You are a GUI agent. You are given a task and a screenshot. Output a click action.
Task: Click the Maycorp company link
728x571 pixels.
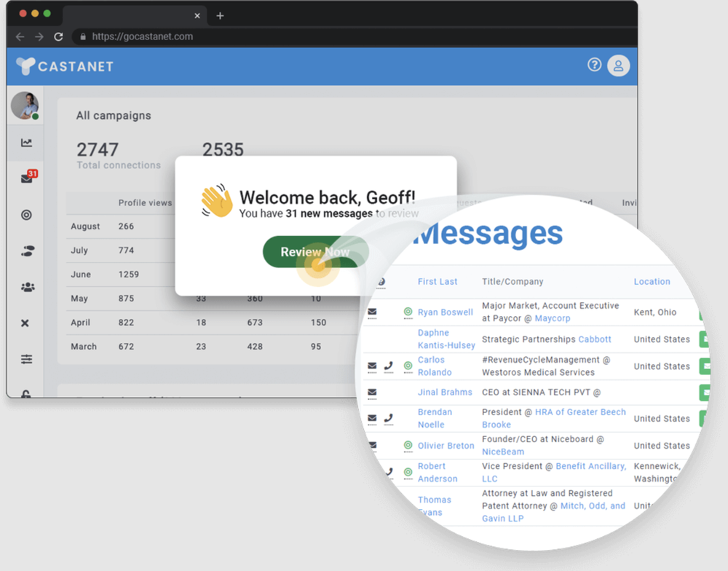click(x=553, y=318)
